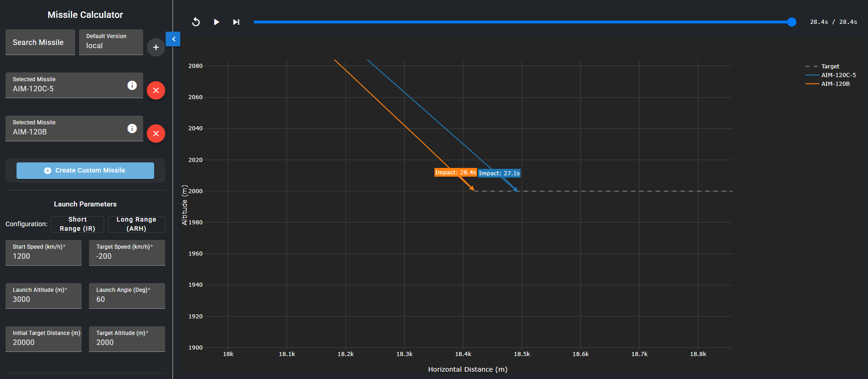Click the timeline slider handle

(791, 22)
